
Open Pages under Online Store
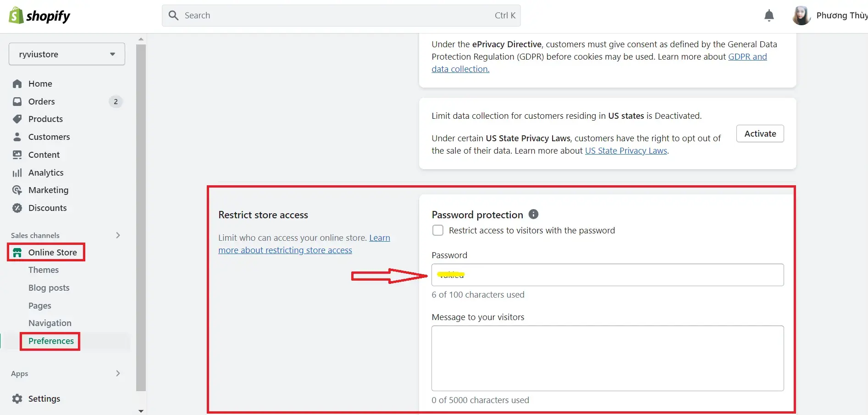point(40,306)
